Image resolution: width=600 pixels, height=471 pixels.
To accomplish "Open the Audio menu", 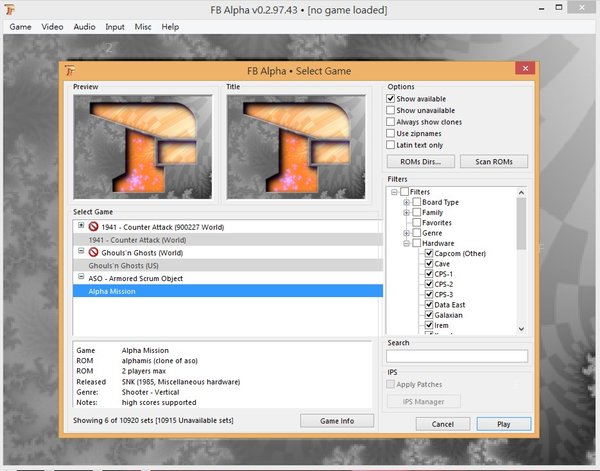I will click(84, 27).
